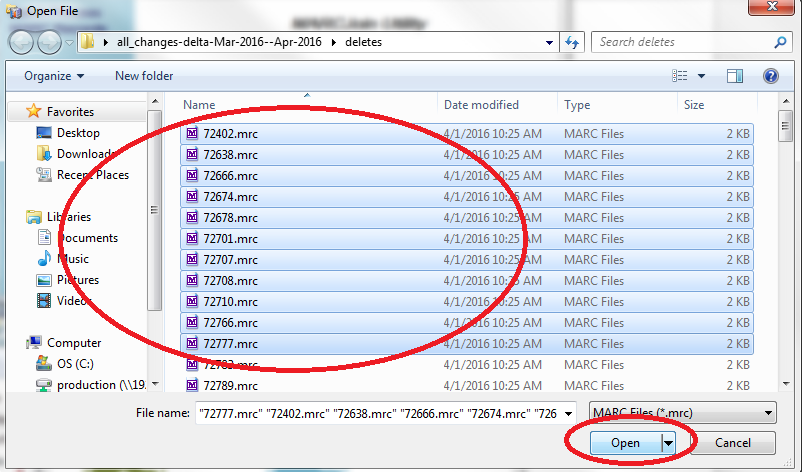The image size is (802, 472).
Task: Click the refresh arrows icon beside address bar
Action: point(572,42)
